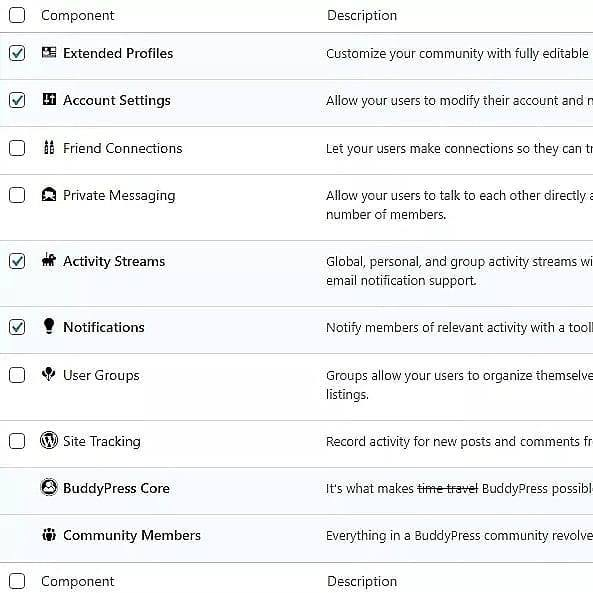The height and width of the screenshot is (593, 593).
Task: Click the 'Record activity for new posts' description
Action: (459, 442)
